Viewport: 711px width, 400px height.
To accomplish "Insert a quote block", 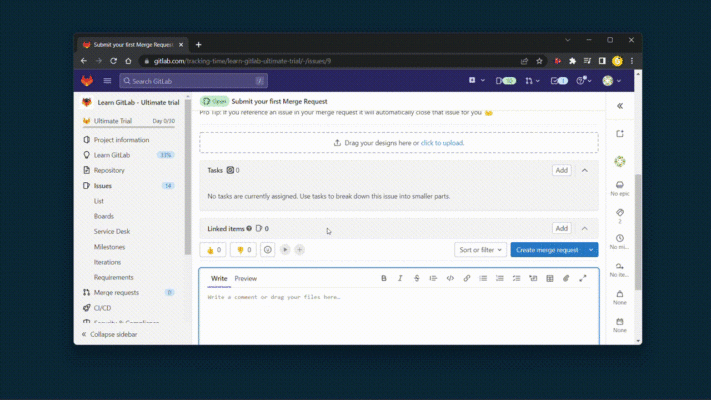I will coord(433,278).
